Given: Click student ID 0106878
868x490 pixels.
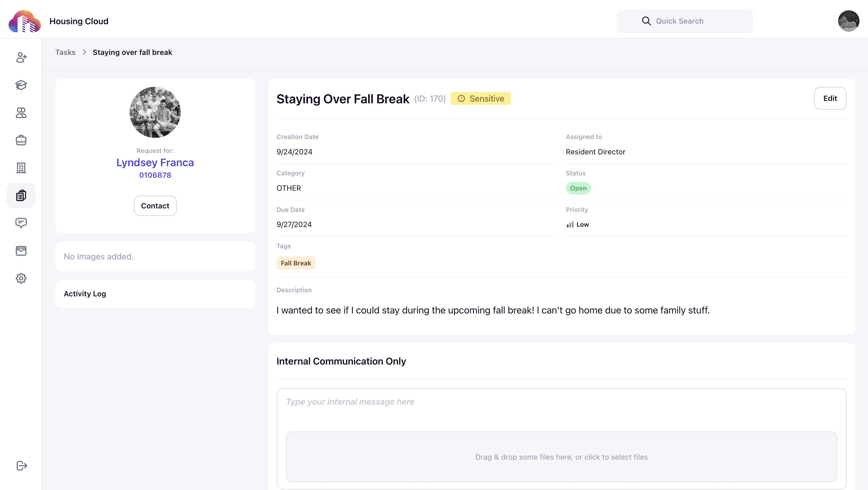Looking at the screenshot, I should pyautogui.click(x=155, y=175).
